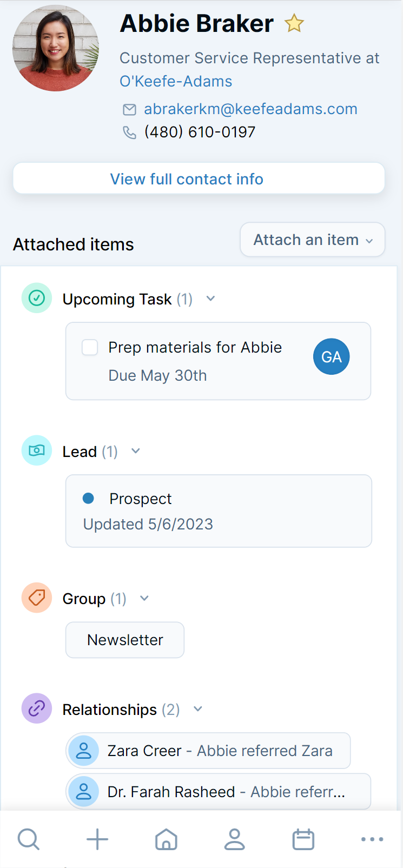Open calendar icon in bottom navigation
403x868 pixels.
coord(303,839)
